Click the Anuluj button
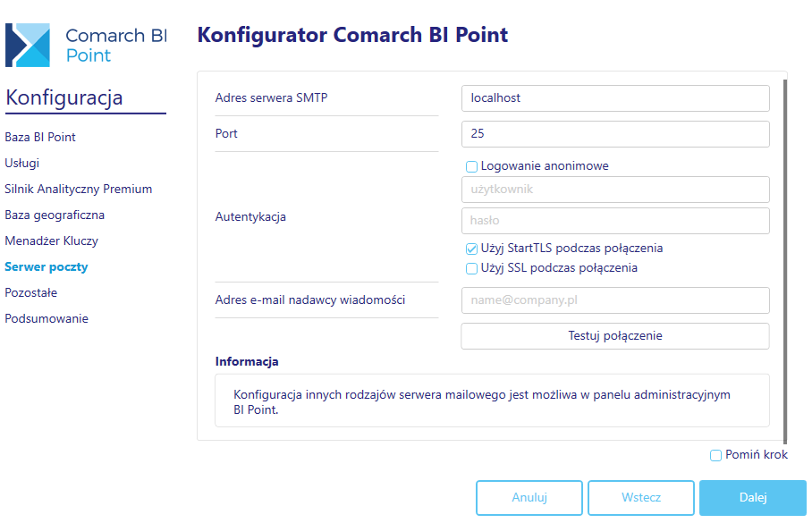This screenshot has width=812, height=523. coord(529,498)
